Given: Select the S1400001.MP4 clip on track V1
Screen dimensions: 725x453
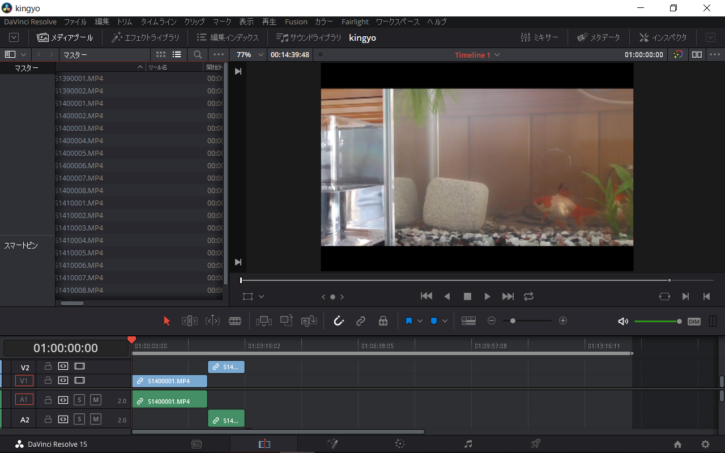Looking at the screenshot, I should pos(169,381).
